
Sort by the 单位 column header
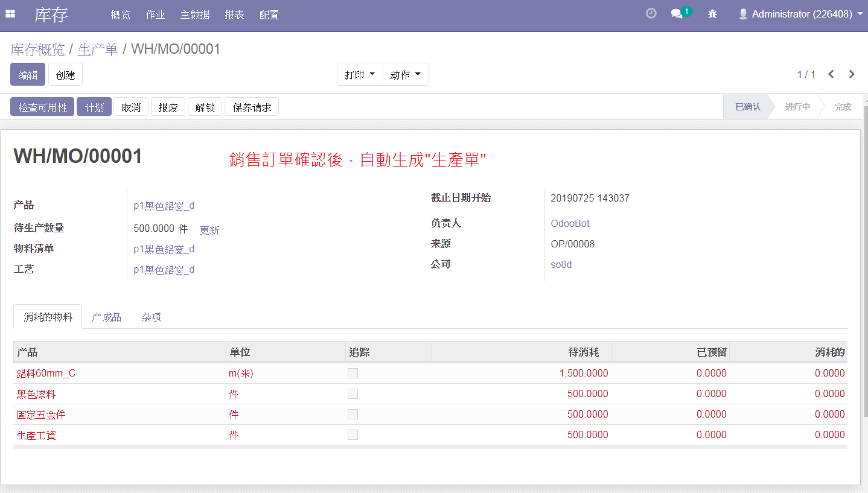tap(286, 352)
